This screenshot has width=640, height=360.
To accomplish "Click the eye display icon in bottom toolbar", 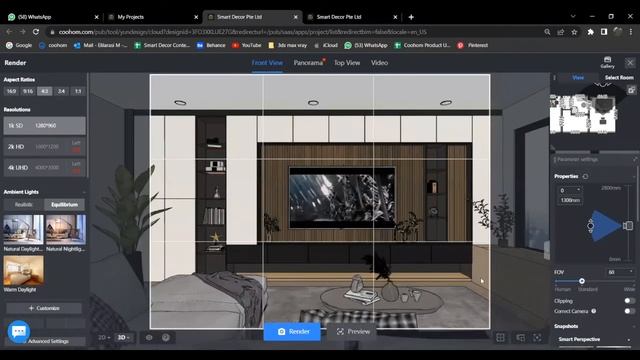I will coord(149,338).
